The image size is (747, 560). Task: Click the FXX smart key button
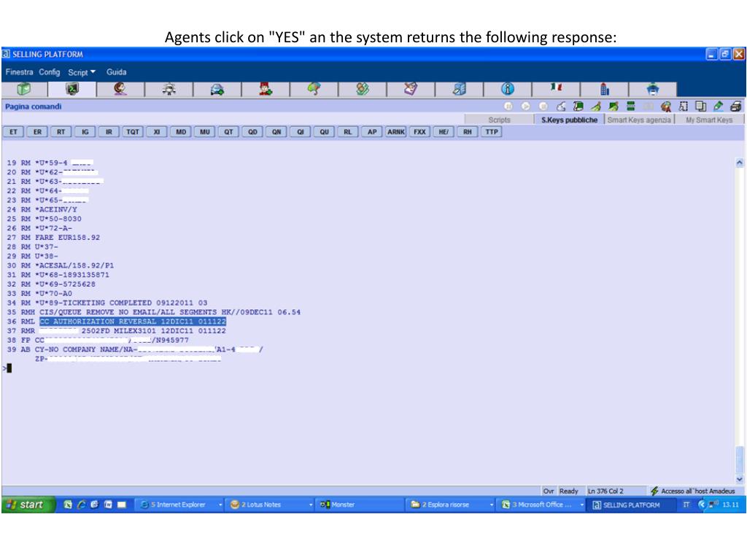click(419, 132)
